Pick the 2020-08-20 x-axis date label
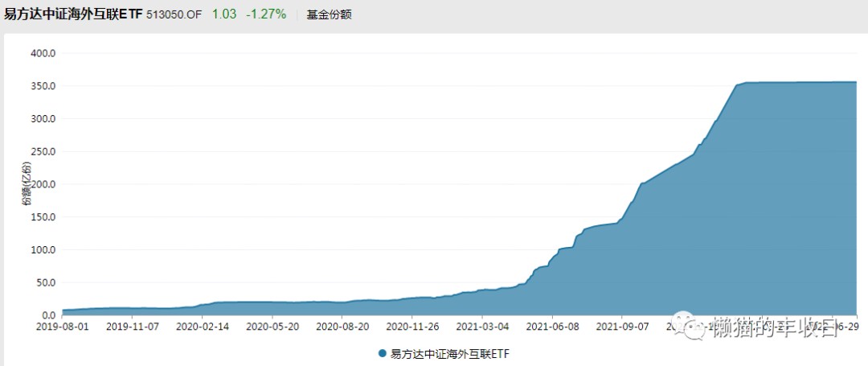Screen dimensions: 868x366 point(343,327)
